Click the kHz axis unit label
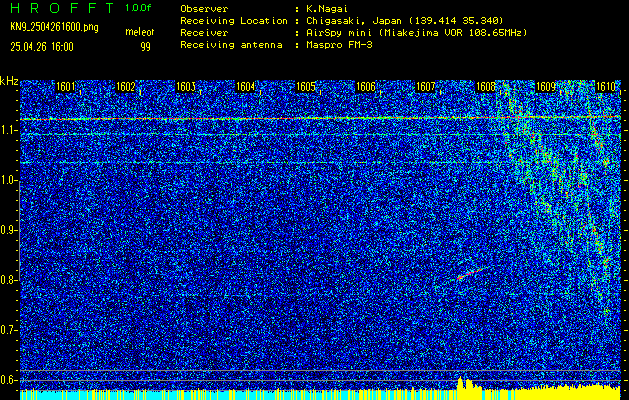Image resolution: width=629 pixels, height=400 pixels. point(9,81)
